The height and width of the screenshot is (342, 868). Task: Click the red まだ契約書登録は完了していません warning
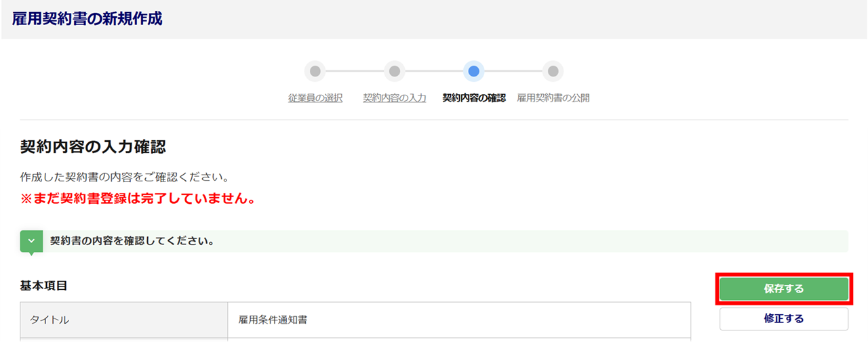(x=138, y=200)
